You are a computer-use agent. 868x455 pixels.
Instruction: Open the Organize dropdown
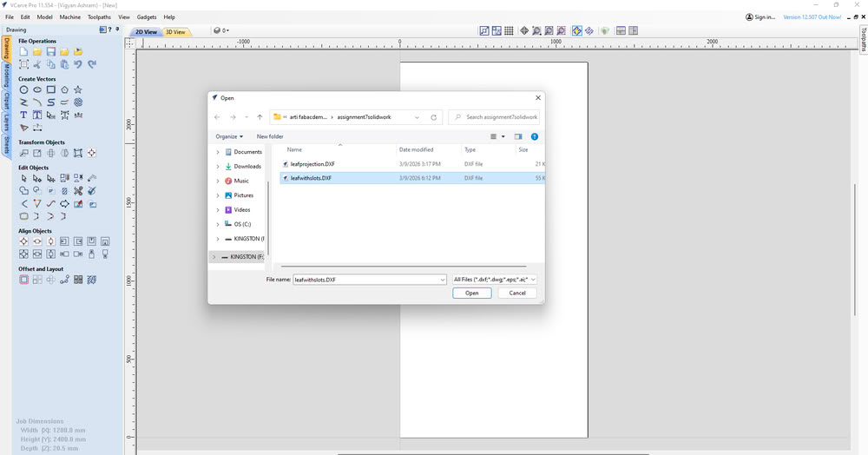tap(229, 136)
